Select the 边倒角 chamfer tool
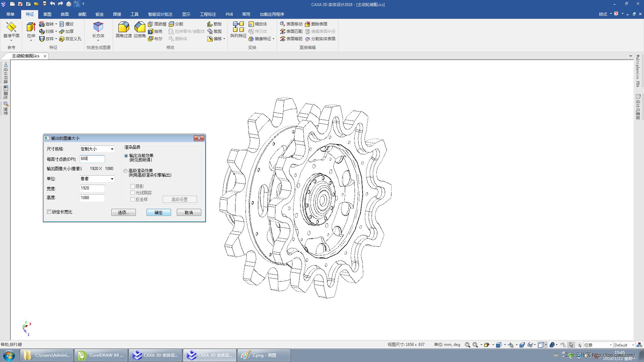Viewport: 644px width, 362px height. (140, 27)
